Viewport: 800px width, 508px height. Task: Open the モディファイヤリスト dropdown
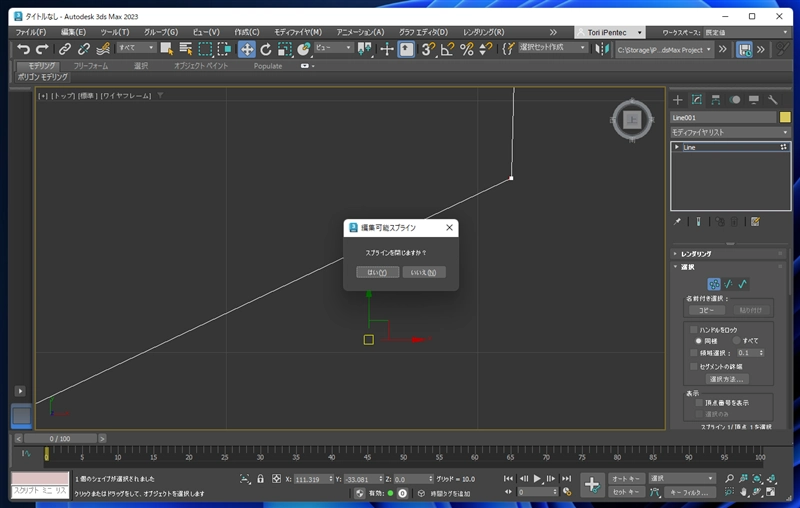[x=729, y=132]
